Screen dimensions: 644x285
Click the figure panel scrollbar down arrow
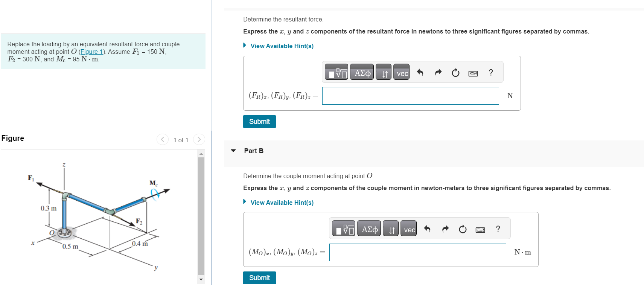coord(201,279)
